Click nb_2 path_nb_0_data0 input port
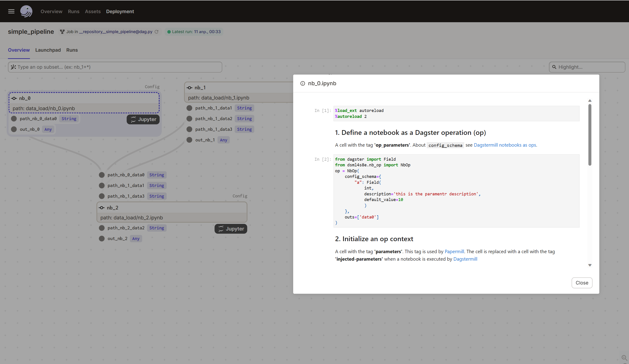This screenshot has width=629, height=364. point(102,175)
